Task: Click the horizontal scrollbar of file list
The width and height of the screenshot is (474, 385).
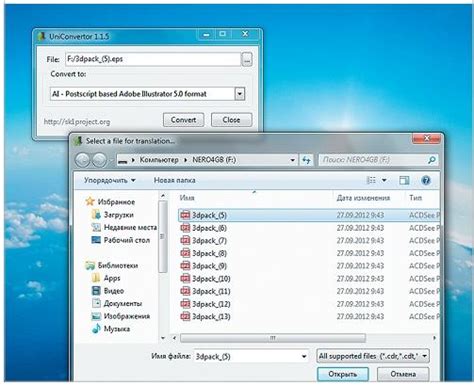Action: pos(273,338)
